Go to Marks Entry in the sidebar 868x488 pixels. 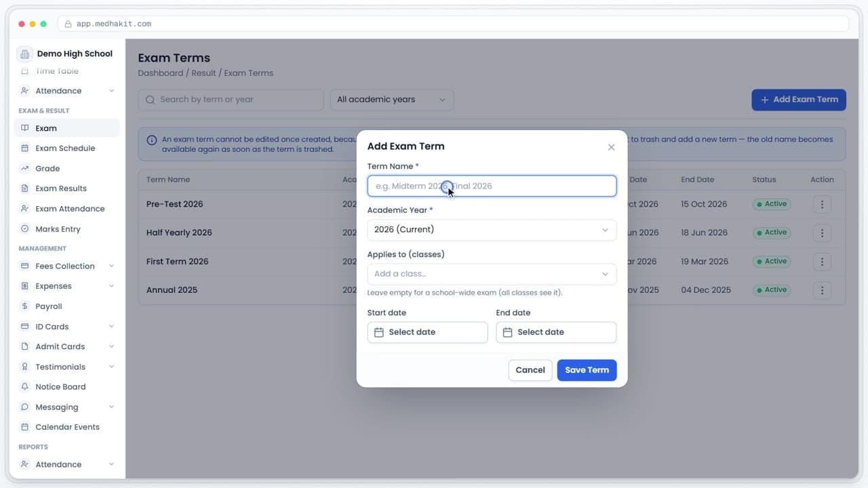click(x=58, y=229)
